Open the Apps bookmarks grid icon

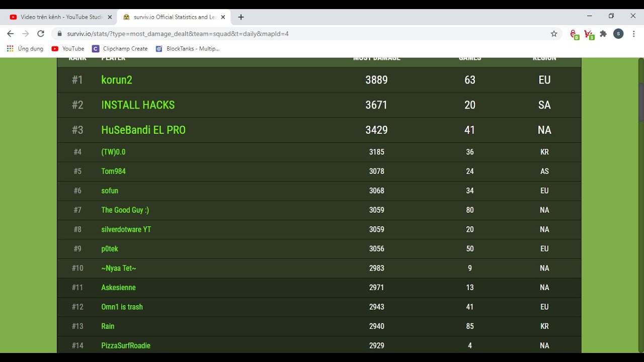point(10,49)
